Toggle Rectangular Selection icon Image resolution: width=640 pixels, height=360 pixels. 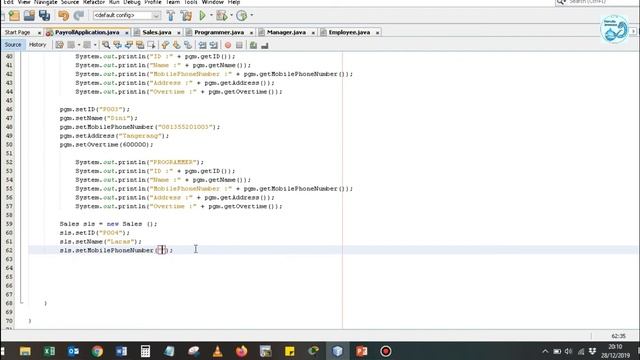pyautogui.click(x=151, y=45)
